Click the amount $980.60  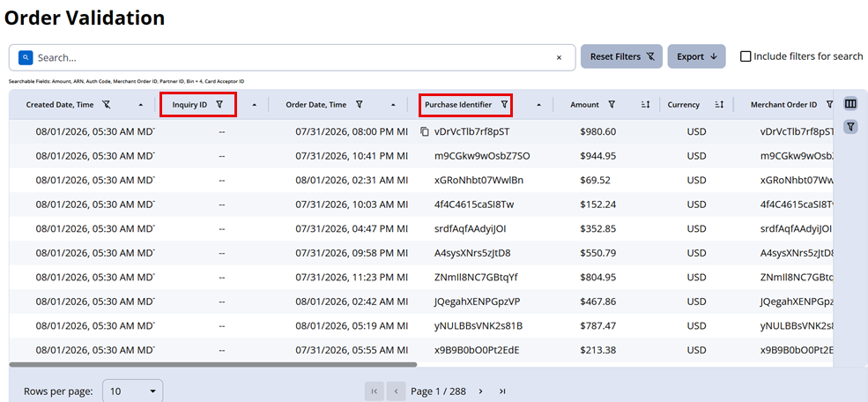[598, 131]
